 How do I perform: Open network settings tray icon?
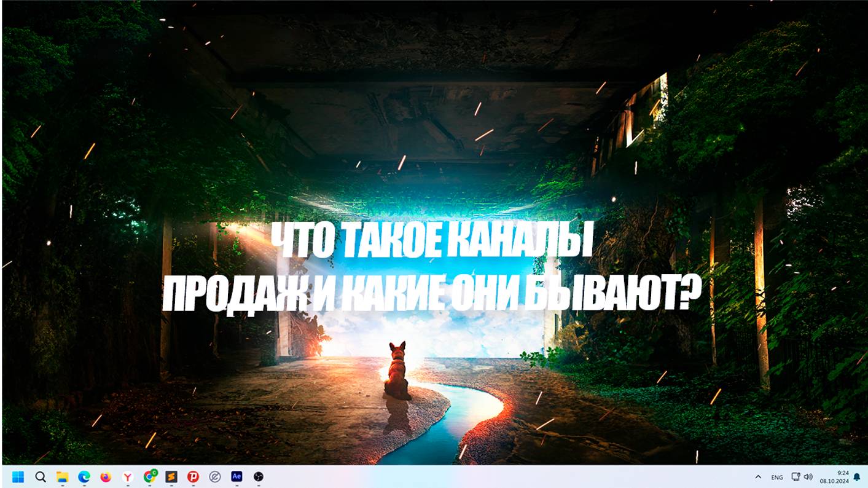coord(796,476)
